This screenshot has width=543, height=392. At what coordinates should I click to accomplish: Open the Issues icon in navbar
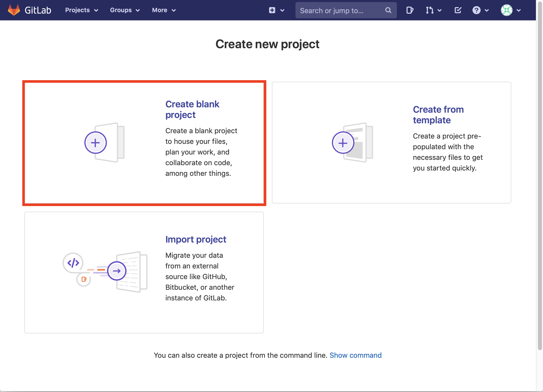(x=410, y=10)
